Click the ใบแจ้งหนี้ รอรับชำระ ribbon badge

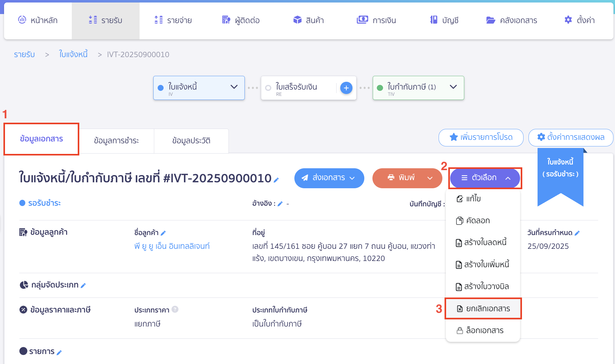point(560,177)
